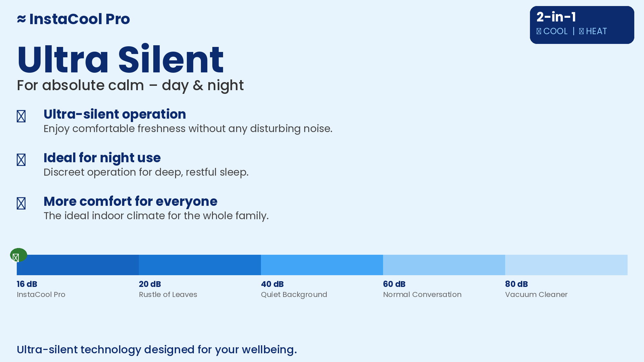Screen dimensions: 644x362
Task: Select the 40 dB Quiet Background segment
Action: pos(322,265)
